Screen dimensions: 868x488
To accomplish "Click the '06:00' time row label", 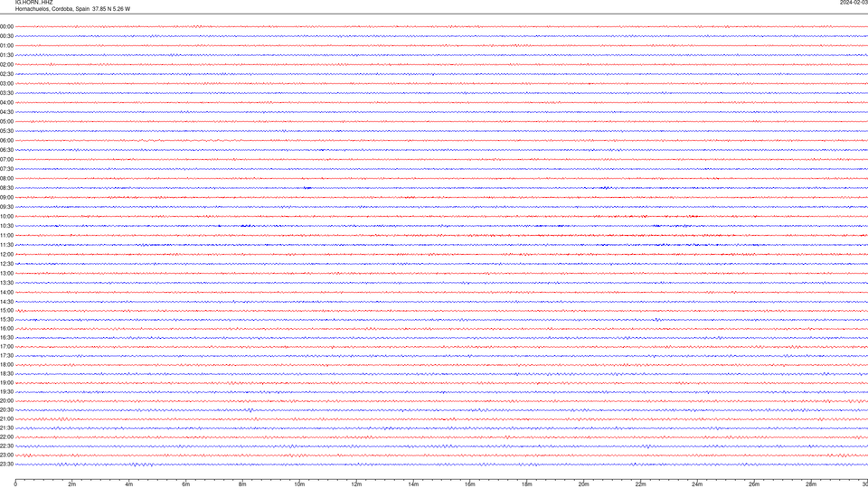I will [x=6, y=141].
